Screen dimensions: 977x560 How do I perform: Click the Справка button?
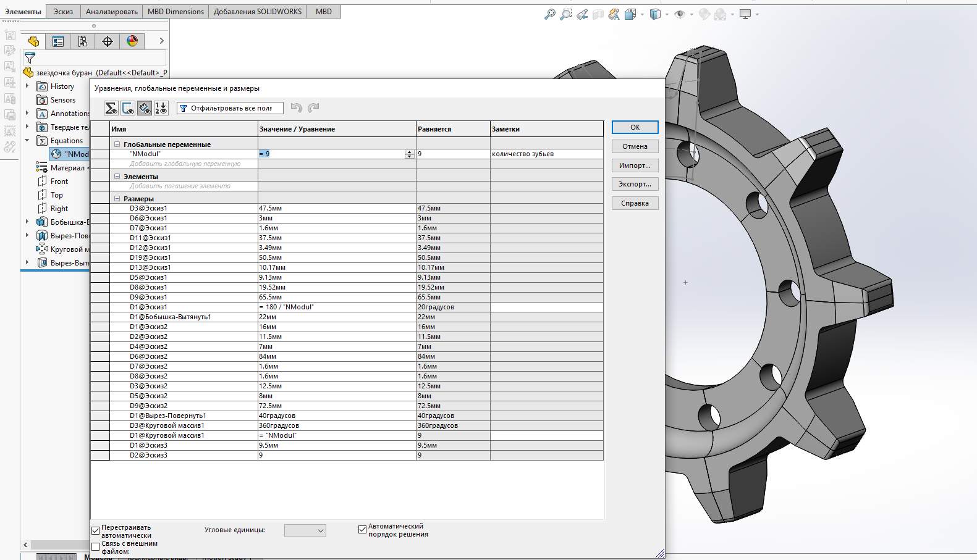[635, 203]
